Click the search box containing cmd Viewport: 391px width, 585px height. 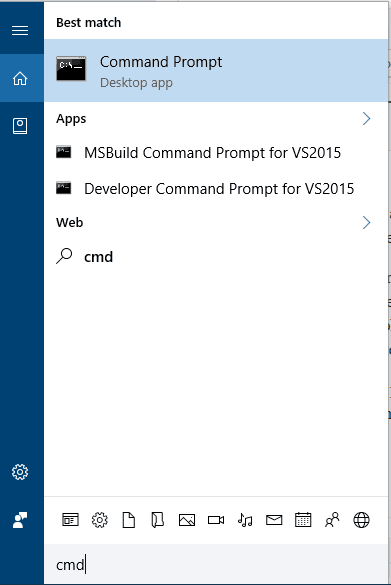[216, 564]
